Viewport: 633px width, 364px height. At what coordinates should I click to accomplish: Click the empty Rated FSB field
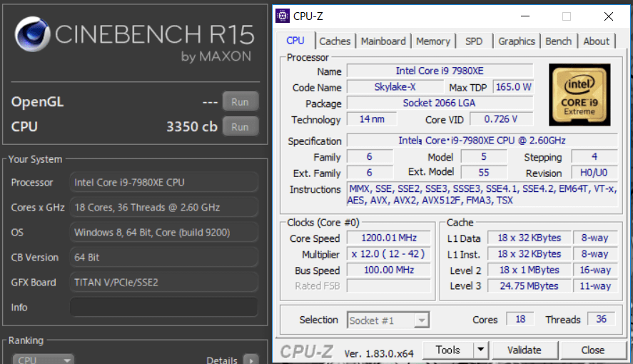[389, 285]
